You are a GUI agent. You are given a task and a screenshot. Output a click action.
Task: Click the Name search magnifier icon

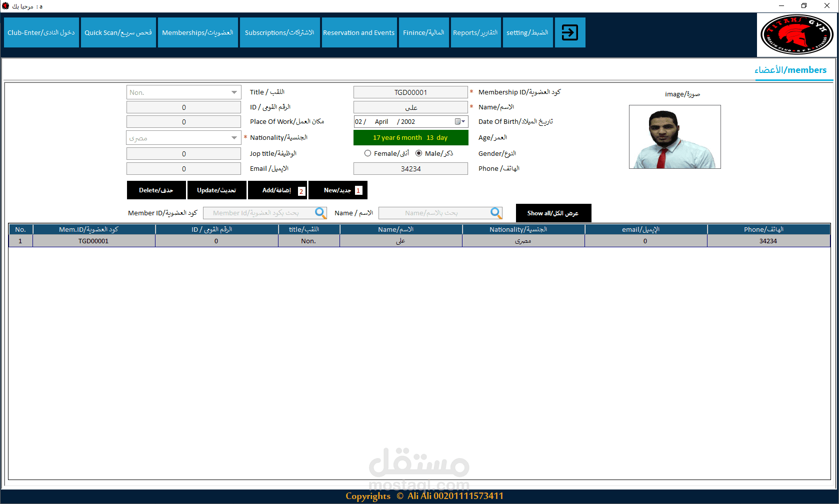495,213
